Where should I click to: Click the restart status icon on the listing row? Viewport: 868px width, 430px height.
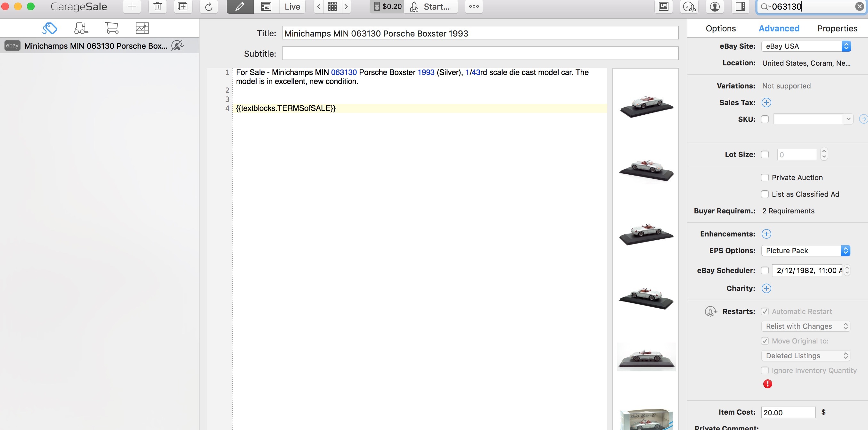177,45
